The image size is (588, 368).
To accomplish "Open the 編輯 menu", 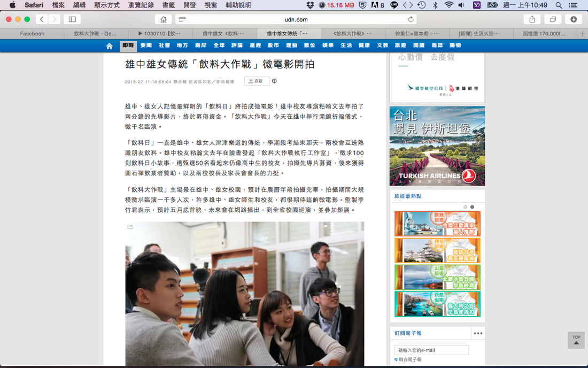I will point(79,5).
